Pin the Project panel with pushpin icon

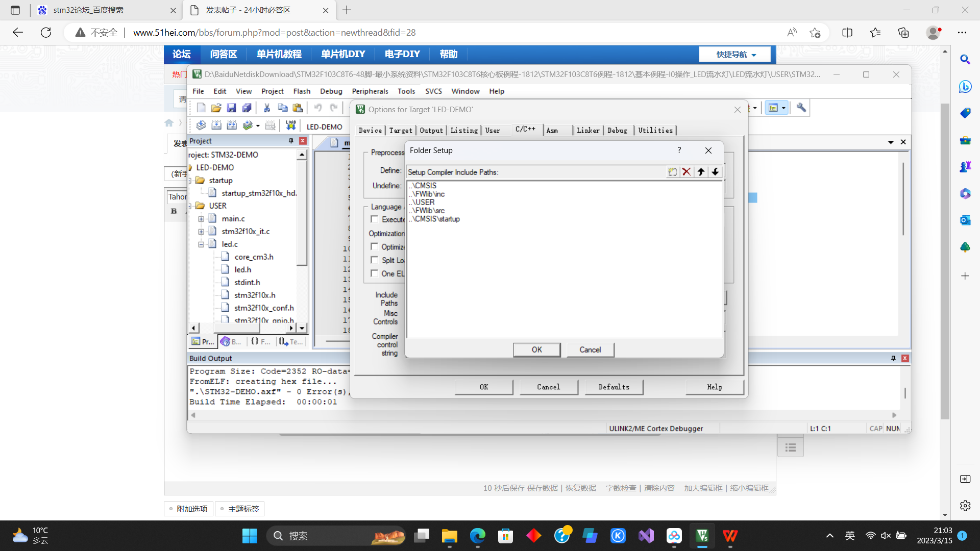click(291, 141)
